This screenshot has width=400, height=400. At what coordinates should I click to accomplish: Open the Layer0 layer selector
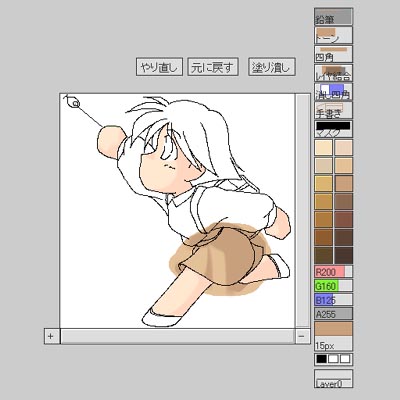click(x=333, y=378)
